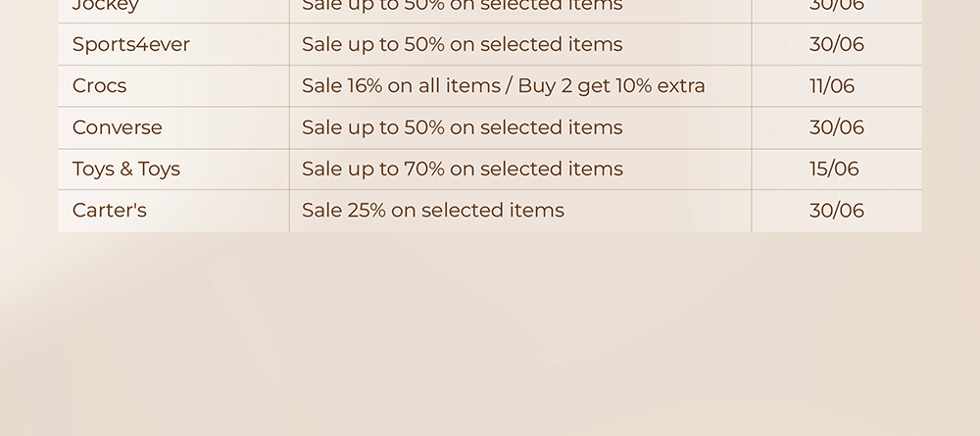Click Jockey's partially visible sale description
Image resolution: width=980 pixels, height=436 pixels.
(462, 6)
